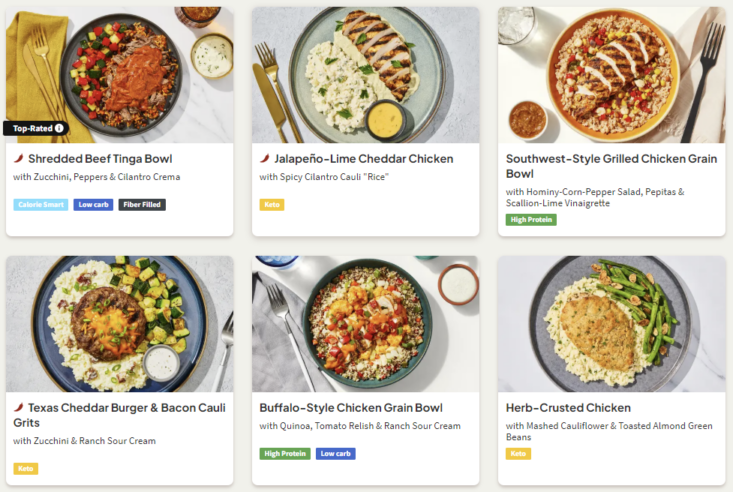Open the Herb-Crusted Chicken recipe title

[x=568, y=408]
